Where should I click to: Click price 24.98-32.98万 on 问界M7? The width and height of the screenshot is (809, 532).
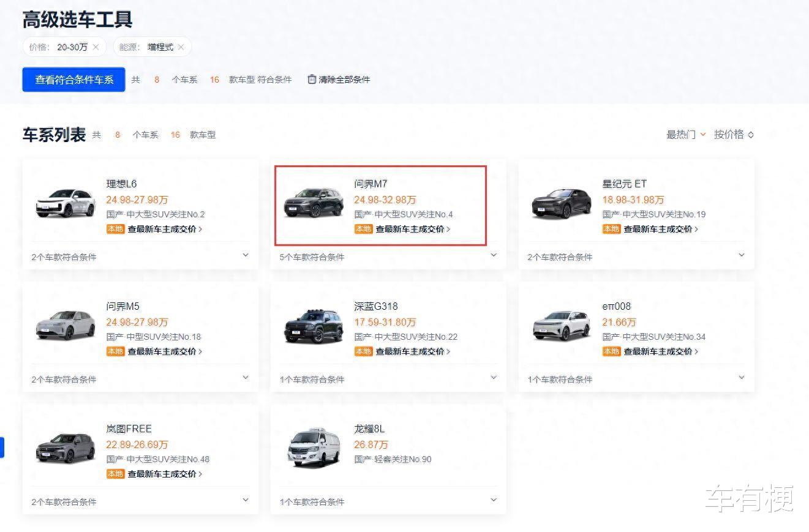(385, 200)
